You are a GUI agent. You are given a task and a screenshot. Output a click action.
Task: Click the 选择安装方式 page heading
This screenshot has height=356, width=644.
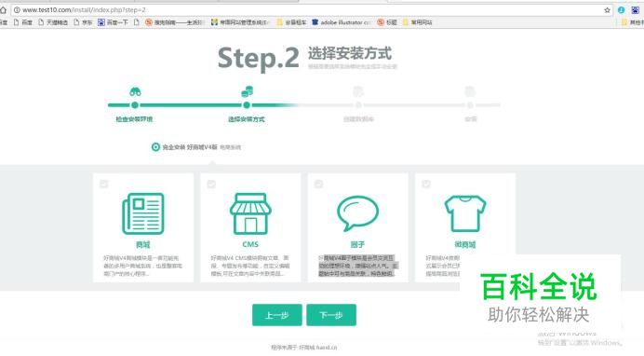click(x=350, y=53)
